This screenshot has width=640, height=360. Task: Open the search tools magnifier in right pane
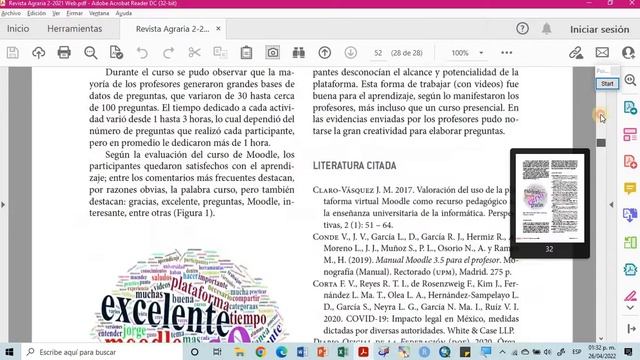(x=630, y=80)
